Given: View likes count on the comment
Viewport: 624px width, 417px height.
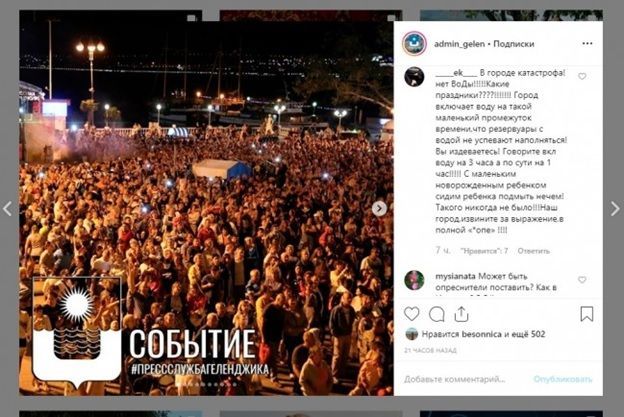Looking at the screenshot, I should point(484,251).
